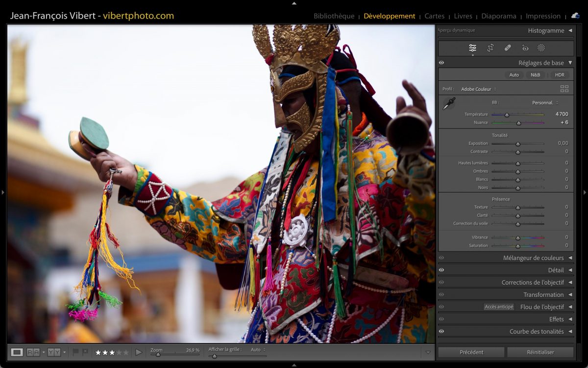Disable Courbe des tonalités adjustments
588x368 pixels.
[441, 331]
